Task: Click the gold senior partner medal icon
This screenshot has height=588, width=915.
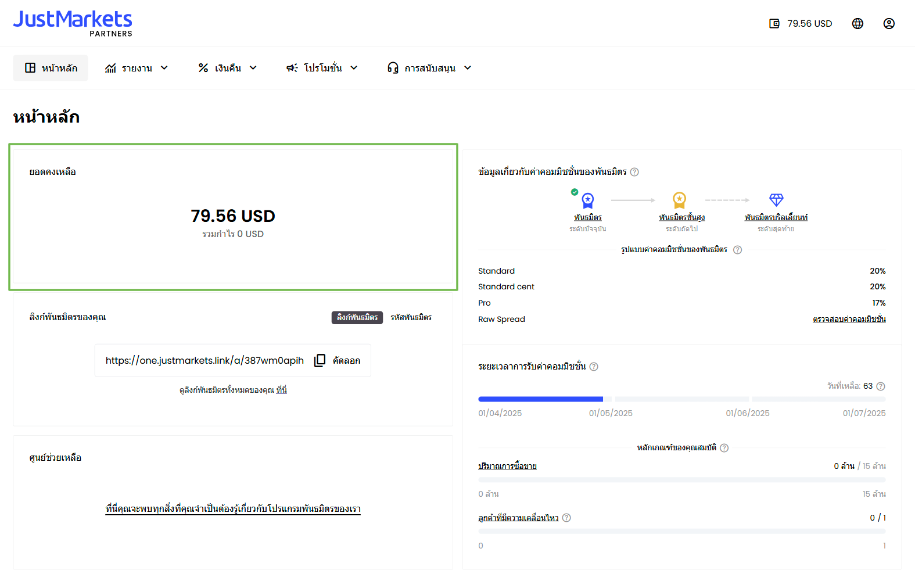Action: click(x=679, y=200)
